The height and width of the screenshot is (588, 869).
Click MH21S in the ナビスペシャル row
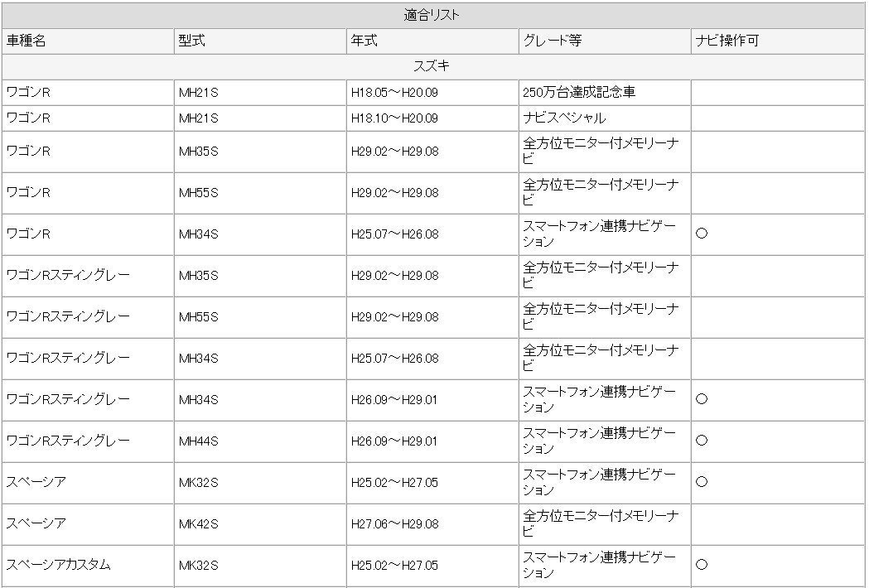coord(199,118)
